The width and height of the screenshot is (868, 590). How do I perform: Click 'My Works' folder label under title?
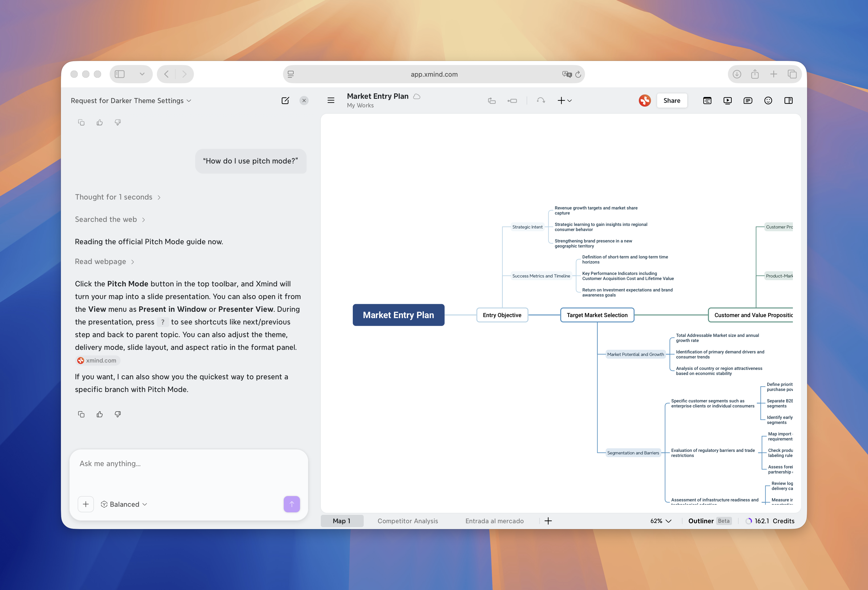(360, 105)
